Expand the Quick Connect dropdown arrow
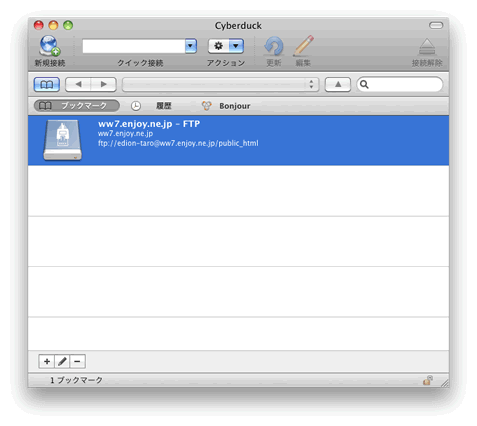The width and height of the screenshot is (477, 426). click(191, 46)
